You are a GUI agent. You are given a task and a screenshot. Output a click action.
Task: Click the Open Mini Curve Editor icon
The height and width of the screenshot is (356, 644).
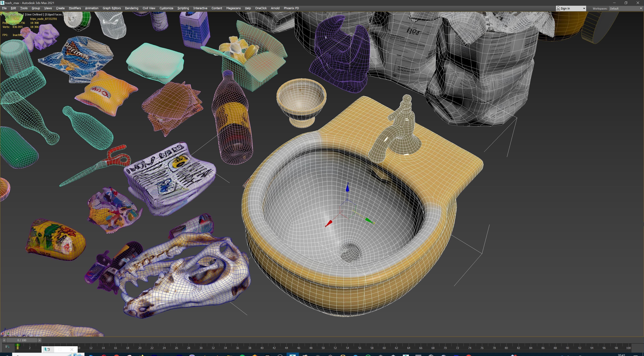7,347
